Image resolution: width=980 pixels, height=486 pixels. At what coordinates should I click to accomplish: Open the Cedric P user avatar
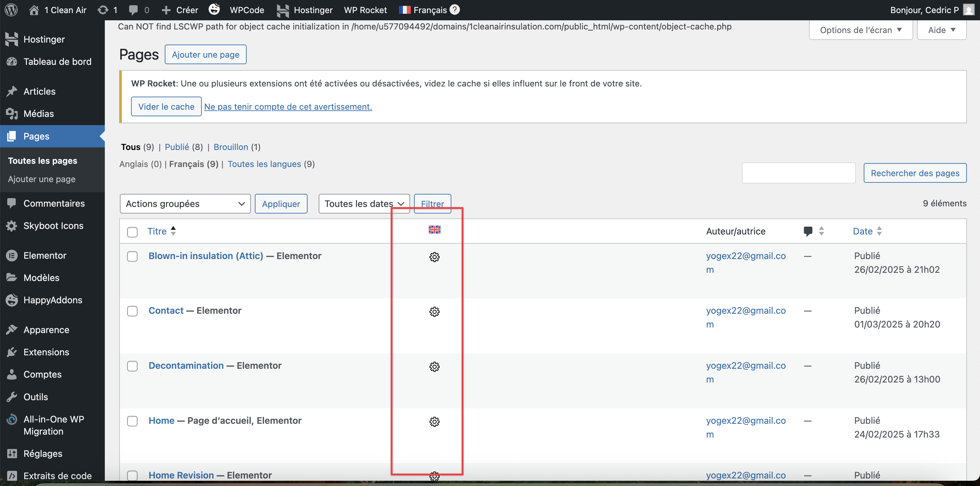click(x=969, y=10)
